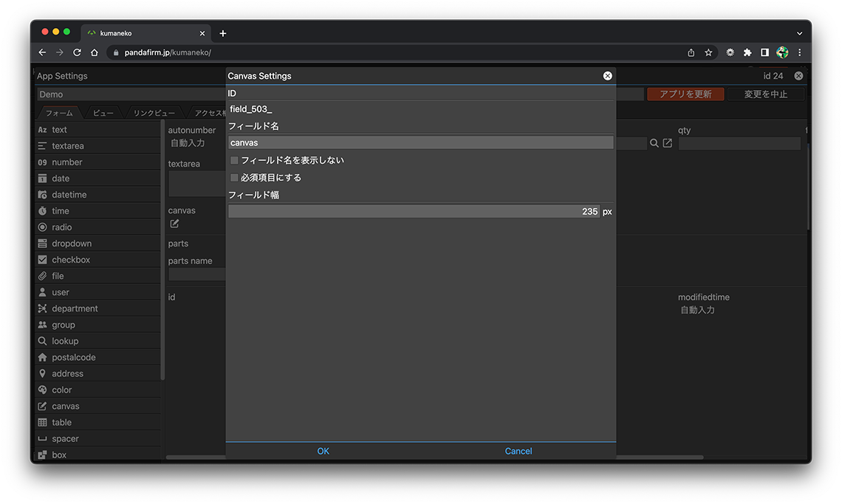The width and height of the screenshot is (842, 504).
Task: Click the アプリを更新 button
Action: [685, 94]
